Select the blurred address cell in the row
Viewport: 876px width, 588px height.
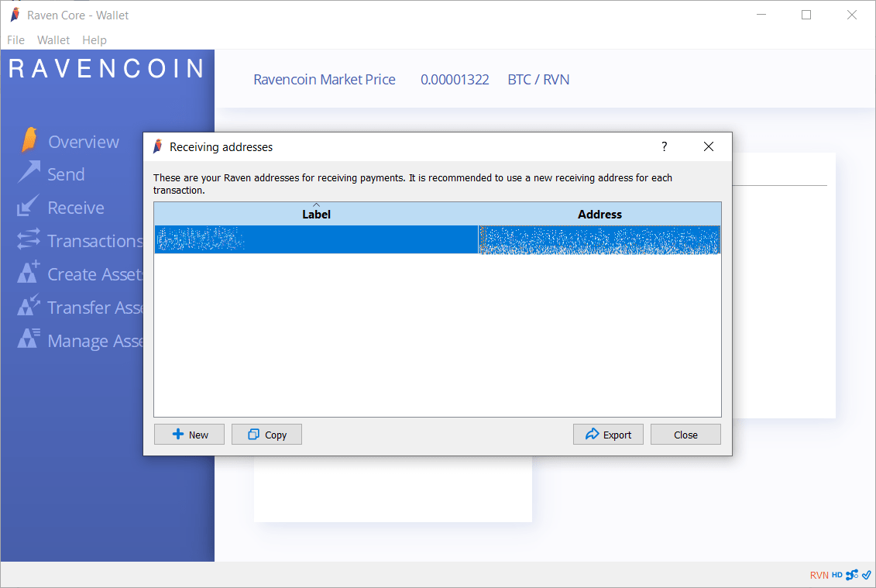(x=599, y=240)
